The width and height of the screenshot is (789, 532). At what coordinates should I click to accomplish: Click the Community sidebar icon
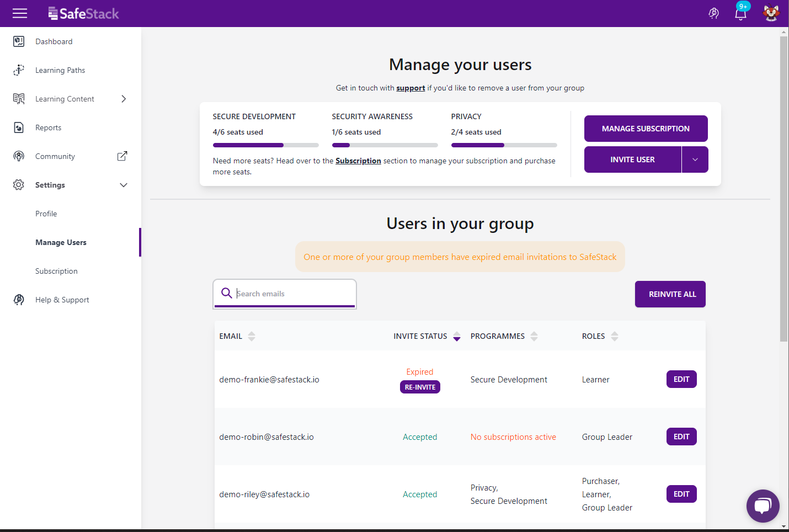(19, 156)
